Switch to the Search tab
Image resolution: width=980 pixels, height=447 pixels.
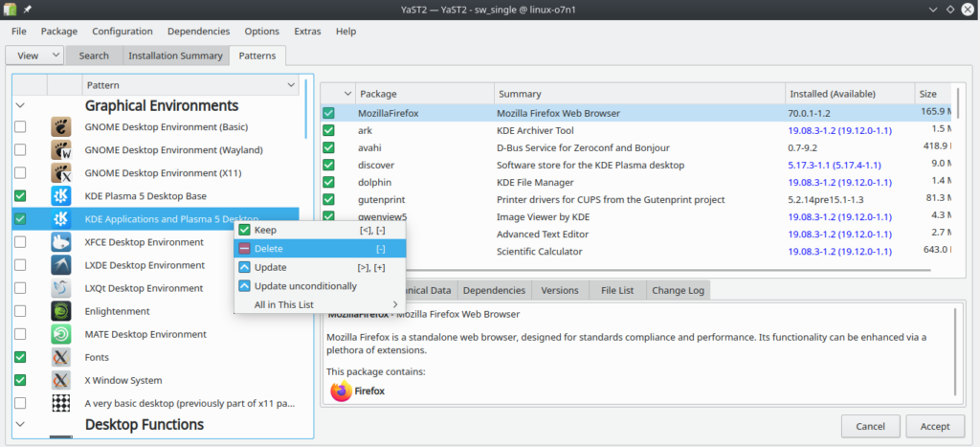pos(94,56)
